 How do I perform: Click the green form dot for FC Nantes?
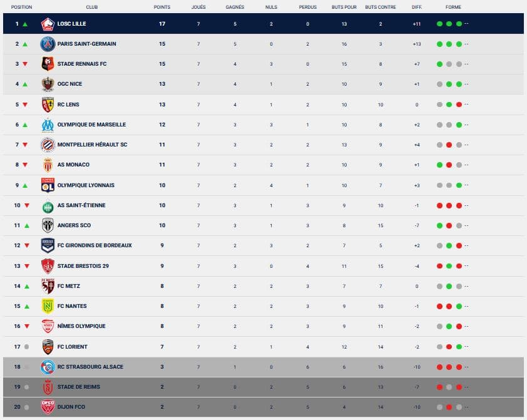click(459, 306)
